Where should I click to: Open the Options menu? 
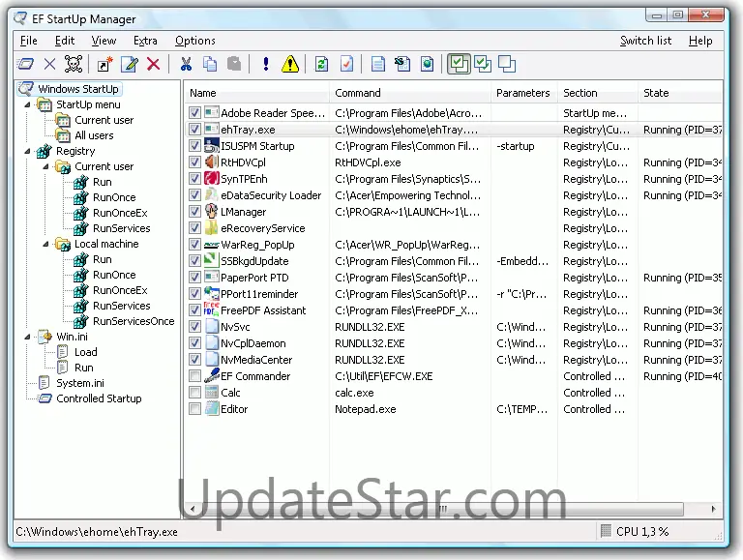tap(194, 41)
